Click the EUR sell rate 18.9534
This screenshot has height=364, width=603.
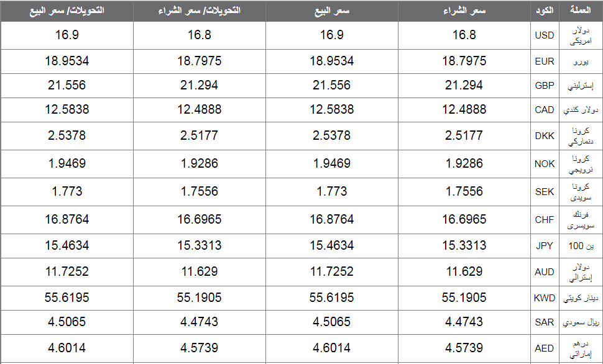click(332, 61)
